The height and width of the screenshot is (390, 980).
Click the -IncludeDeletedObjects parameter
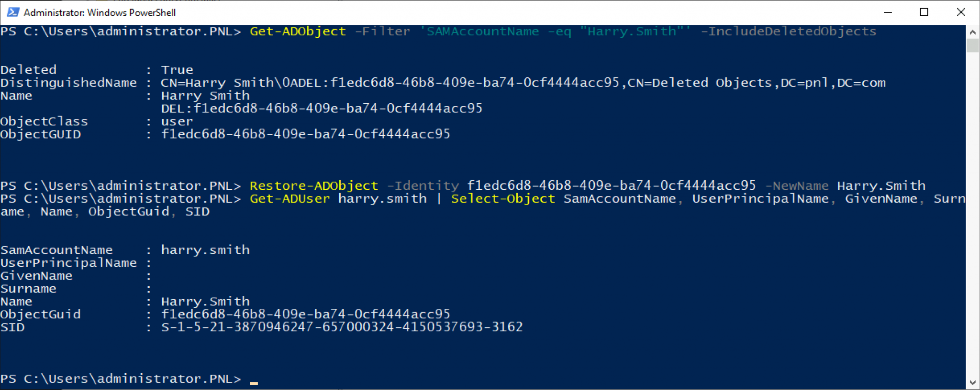pyautogui.click(x=788, y=32)
